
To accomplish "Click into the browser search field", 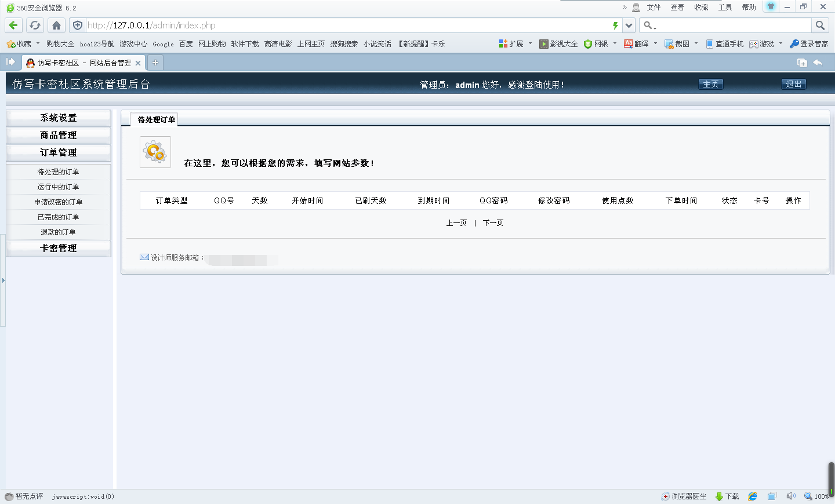I will pyautogui.click(x=735, y=25).
